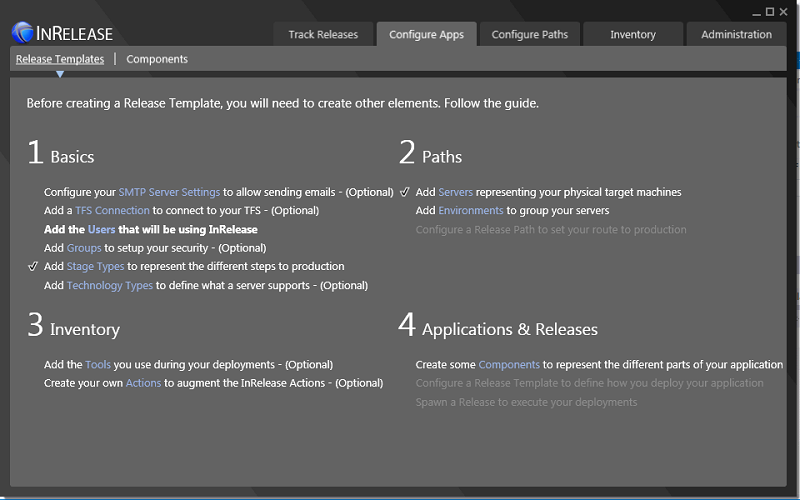Click the '3 Inventory' section heading
The image size is (800, 500).
click(x=73, y=326)
